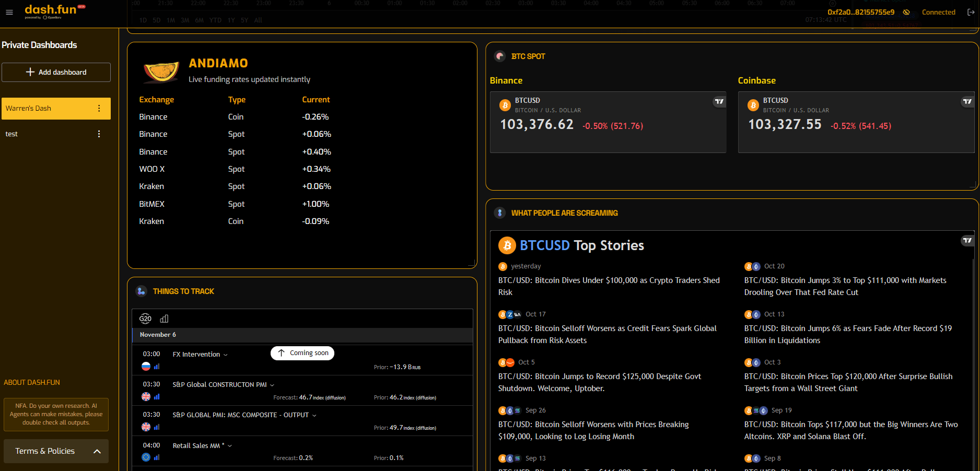Click the Coming soon button
980x471 pixels.
click(302, 353)
